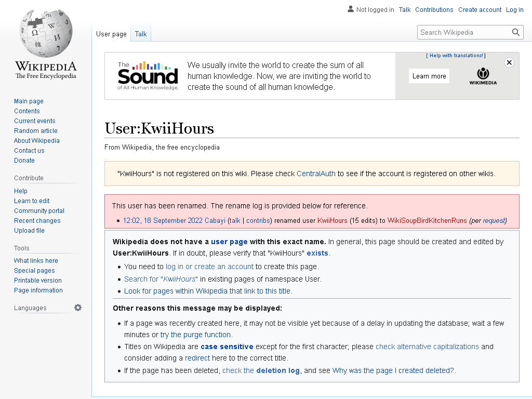
Task: Click "From Wikipedia, the free encyclopedia" tagline
Action: 162,147
